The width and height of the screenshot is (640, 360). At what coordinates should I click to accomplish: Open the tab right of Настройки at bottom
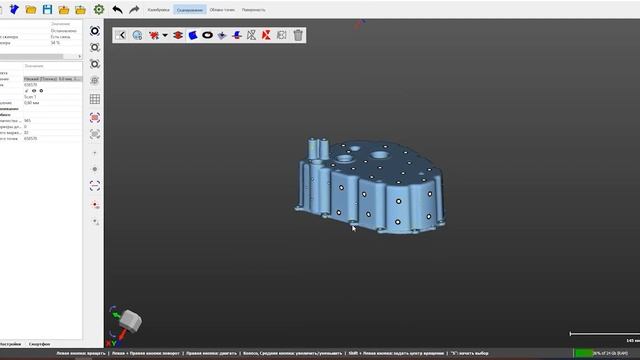click(40, 344)
